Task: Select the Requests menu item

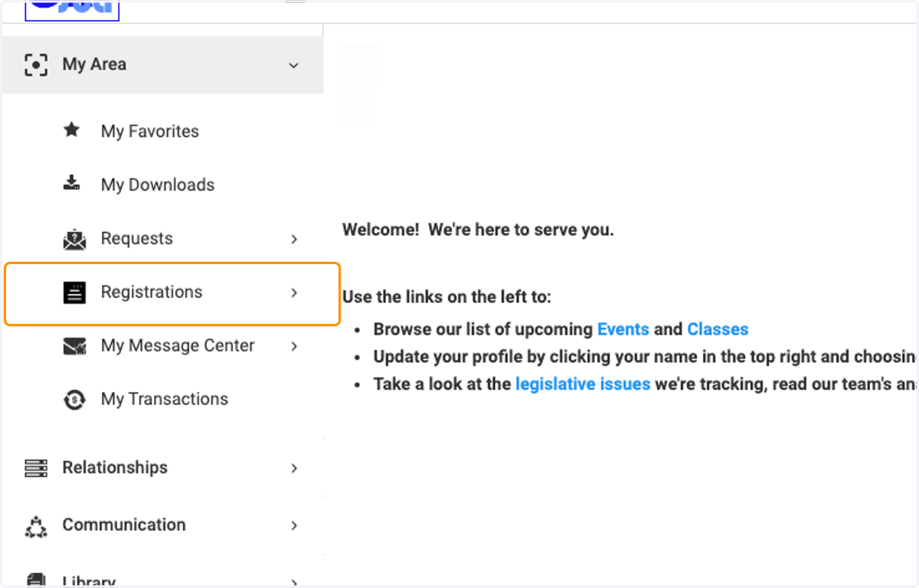Action: (x=137, y=239)
